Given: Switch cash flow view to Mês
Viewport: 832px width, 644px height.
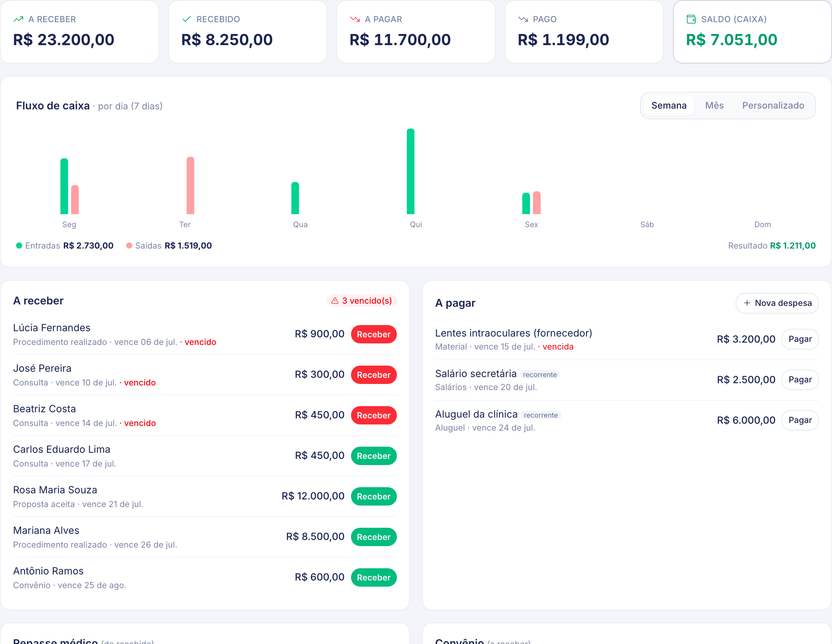Looking at the screenshot, I should point(714,106).
